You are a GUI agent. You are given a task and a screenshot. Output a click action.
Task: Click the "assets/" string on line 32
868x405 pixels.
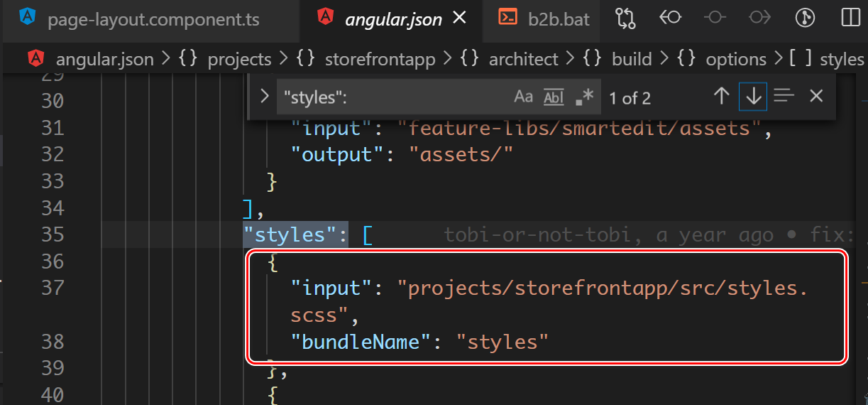point(461,154)
